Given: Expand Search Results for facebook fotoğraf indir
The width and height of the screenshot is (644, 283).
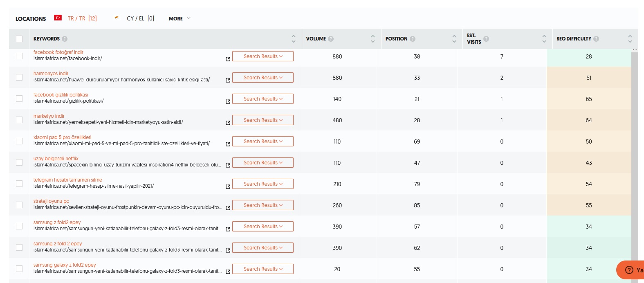Looking at the screenshot, I should 263,56.
